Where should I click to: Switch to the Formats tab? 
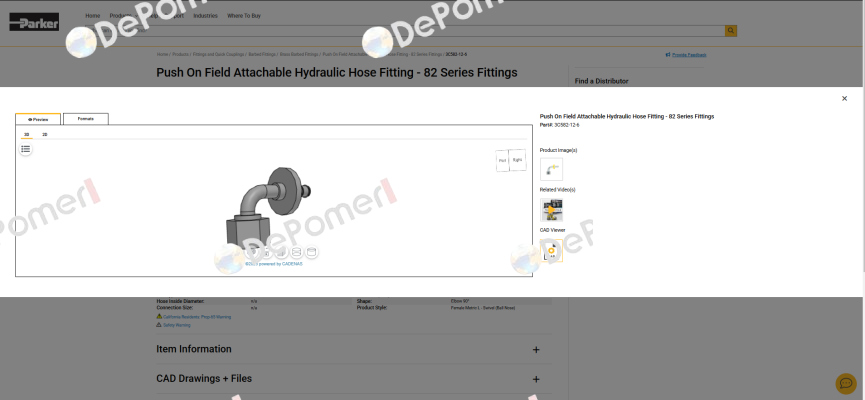coord(86,119)
